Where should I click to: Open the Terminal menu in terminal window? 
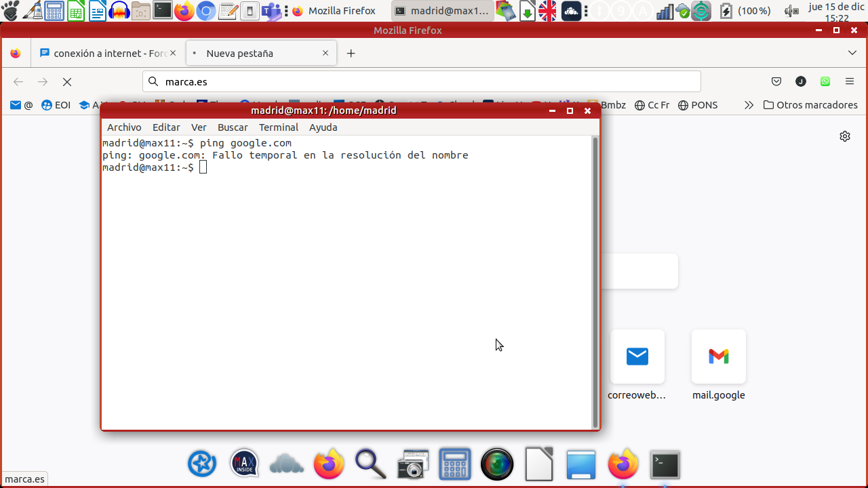pyautogui.click(x=278, y=127)
